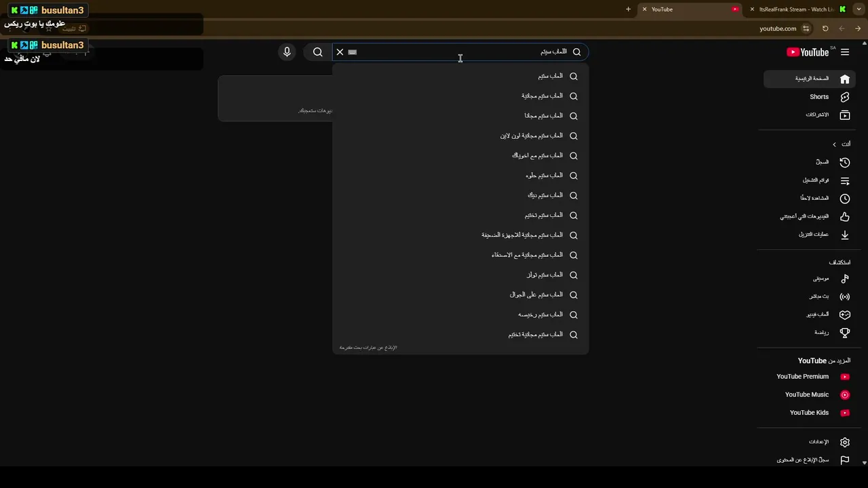The image size is (868, 488).
Task: Pick suggestion العاب ستيم مجانية مع الاصدقاء
Action: coord(460,255)
